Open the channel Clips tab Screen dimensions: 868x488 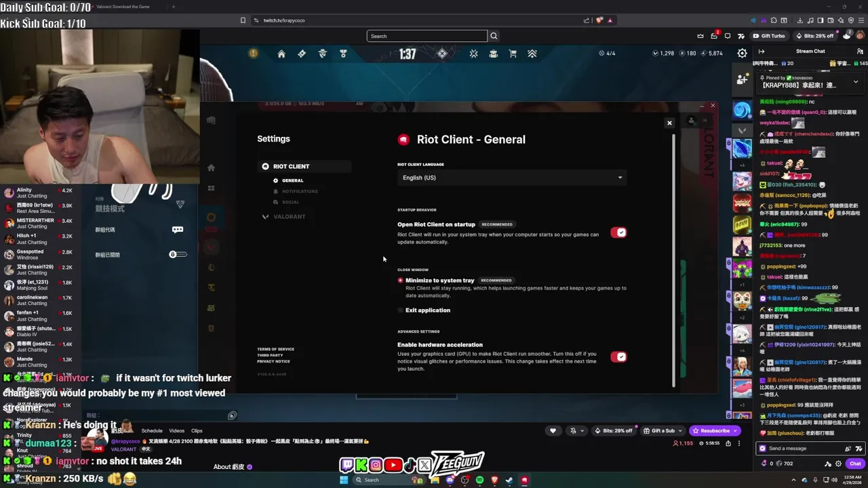pos(197,430)
